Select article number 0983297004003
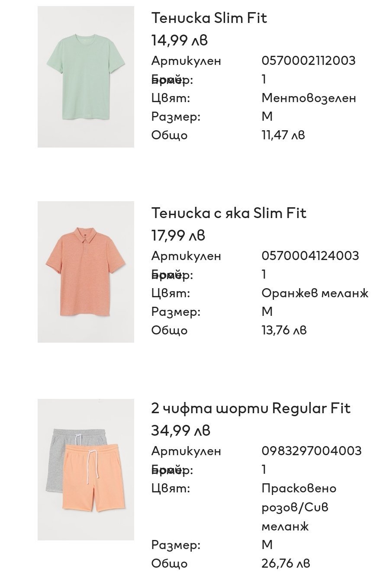The height and width of the screenshot is (588, 373). [x=311, y=451]
